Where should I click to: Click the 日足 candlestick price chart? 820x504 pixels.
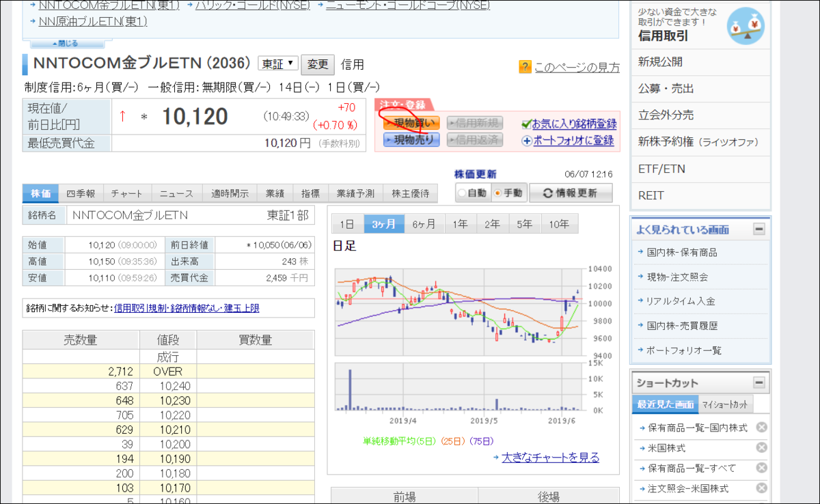[460, 312]
